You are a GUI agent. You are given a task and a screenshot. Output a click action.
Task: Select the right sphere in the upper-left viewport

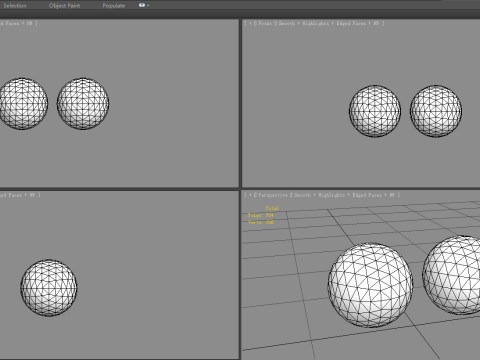point(83,104)
